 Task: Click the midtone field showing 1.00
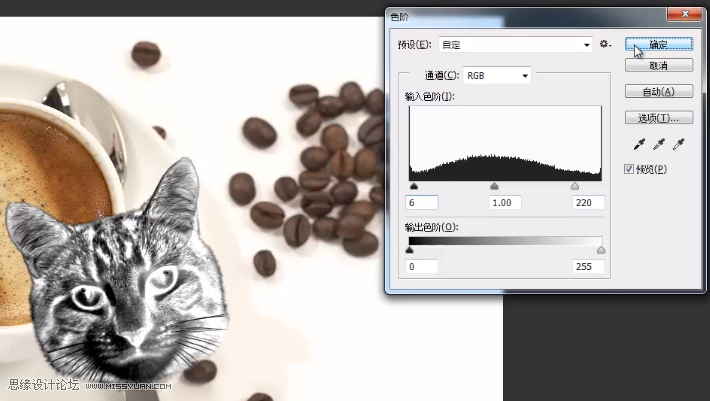click(505, 202)
